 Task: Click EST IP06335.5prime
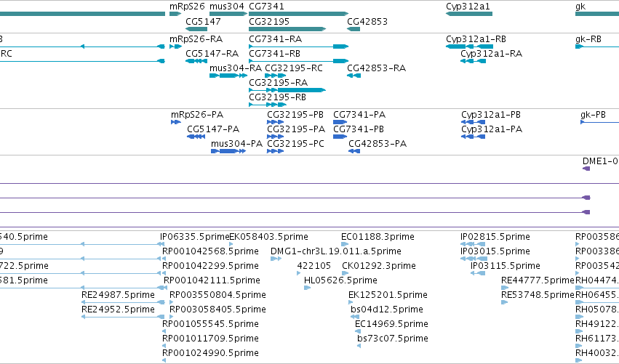(195, 237)
